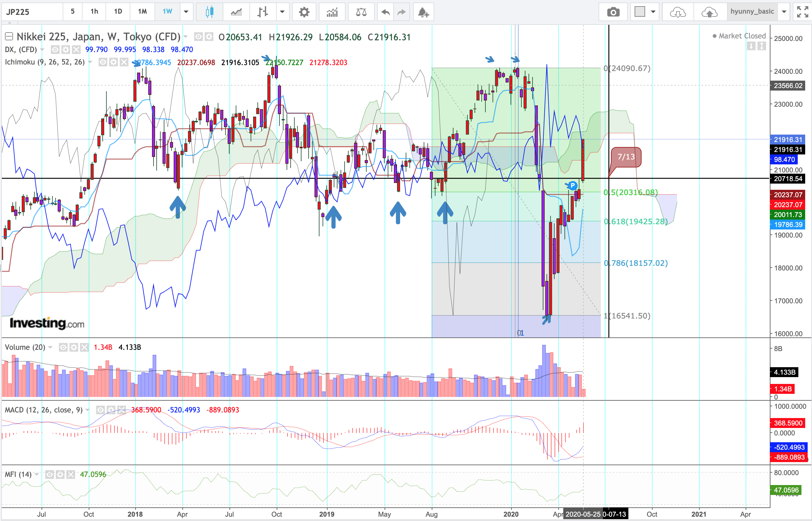Open the hyunny_basic template dropdown

pyautogui.click(x=784, y=11)
